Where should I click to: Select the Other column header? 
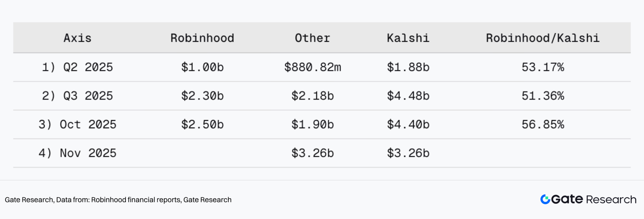click(x=312, y=38)
